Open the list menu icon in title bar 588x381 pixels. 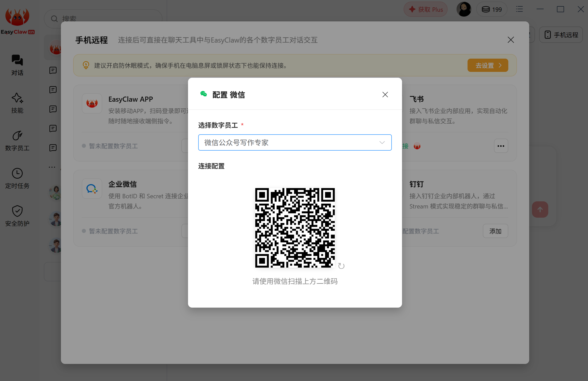tap(519, 9)
